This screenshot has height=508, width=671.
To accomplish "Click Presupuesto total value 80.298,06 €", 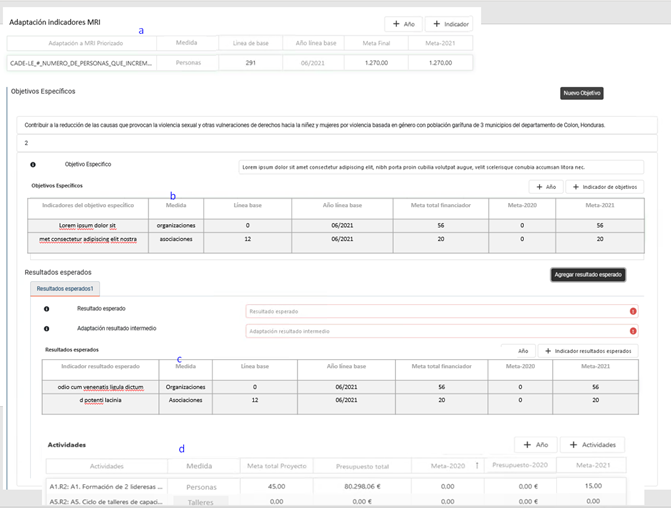I will pos(362,487).
